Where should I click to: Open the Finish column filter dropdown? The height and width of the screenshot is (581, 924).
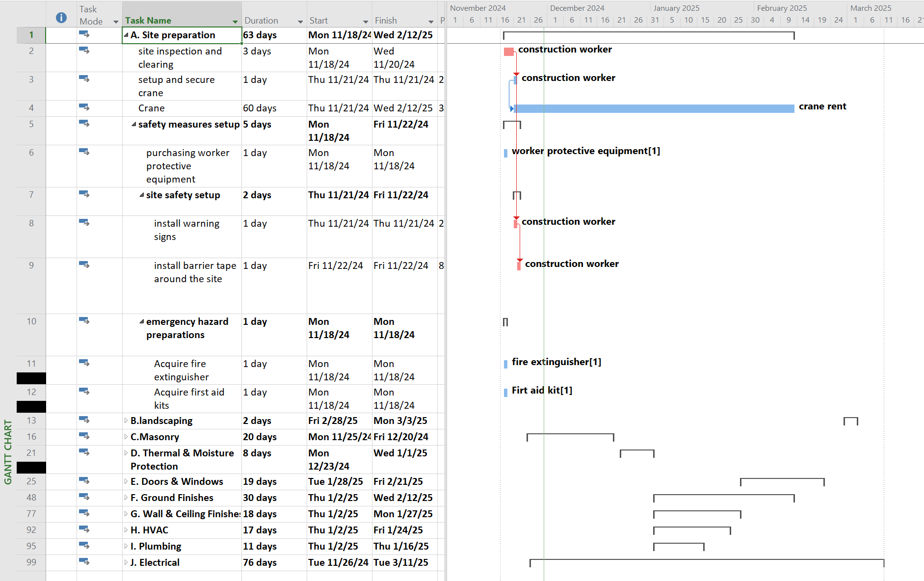click(x=431, y=22)
